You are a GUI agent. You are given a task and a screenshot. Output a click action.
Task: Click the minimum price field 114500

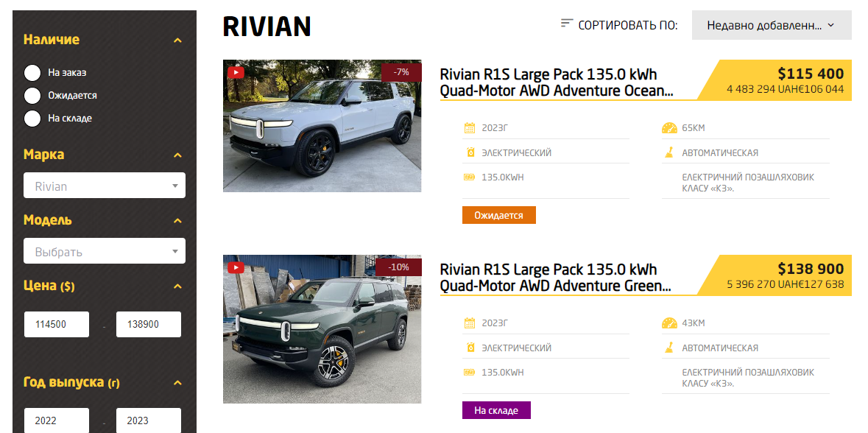[x=57, y=325]
